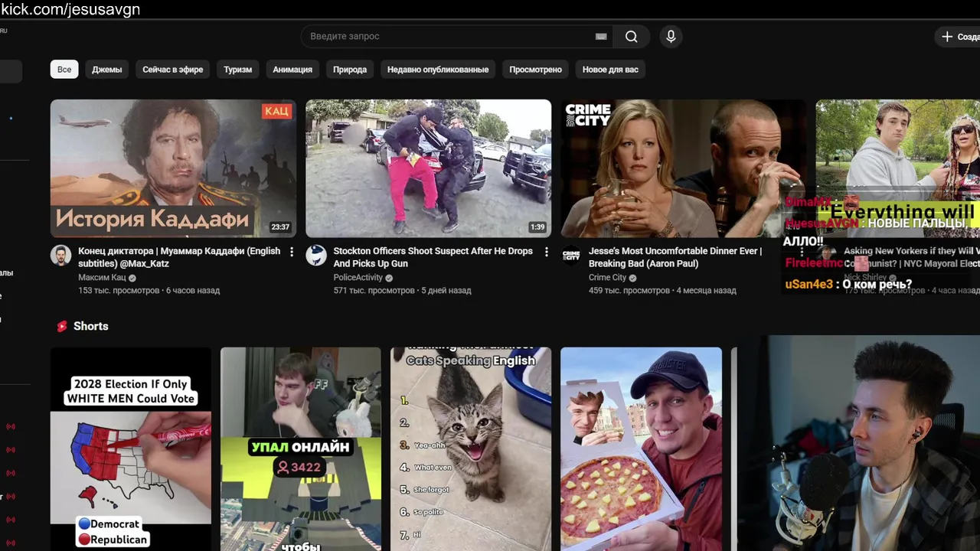Click Crime City channel avatar
Screen dimensions: 980x551
pyautogui.click(x=571, y=256)
